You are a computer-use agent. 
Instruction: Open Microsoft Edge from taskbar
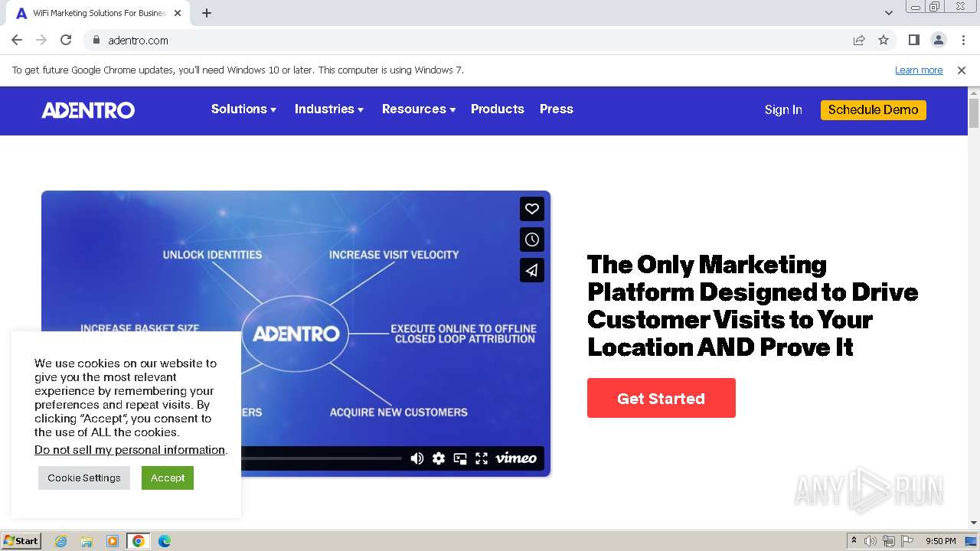[x=165, y=541]
